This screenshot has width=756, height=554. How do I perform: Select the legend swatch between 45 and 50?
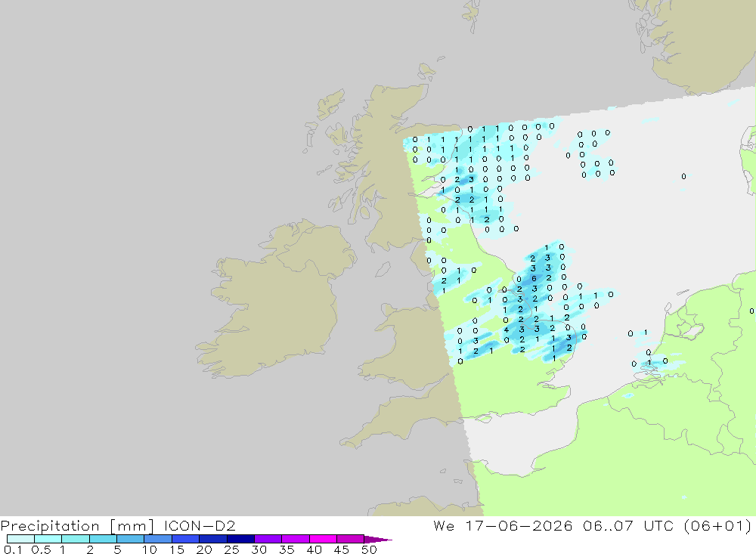(x=350, y=539)
